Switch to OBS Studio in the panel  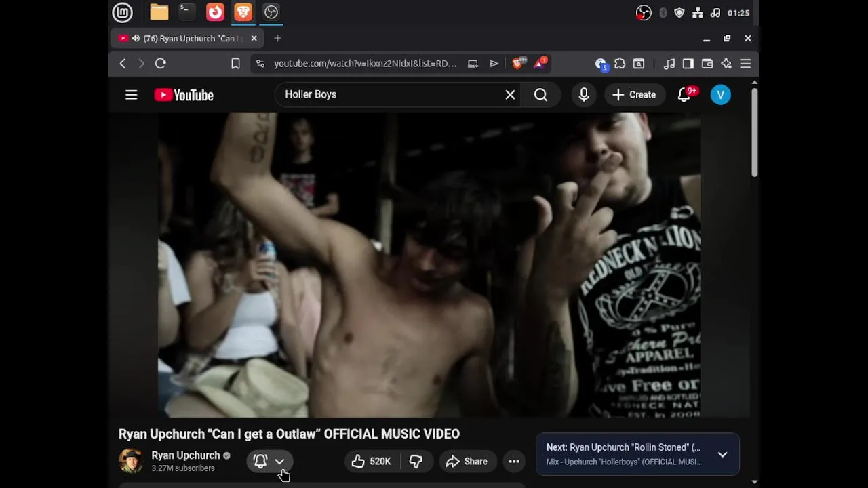coord(271,12)
